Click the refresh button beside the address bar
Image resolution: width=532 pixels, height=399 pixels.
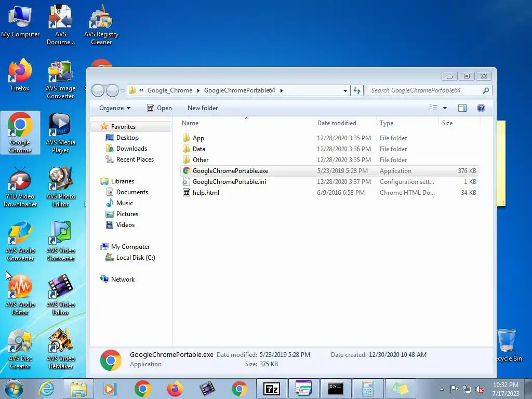pyautogui.click(x=357, y=90)
